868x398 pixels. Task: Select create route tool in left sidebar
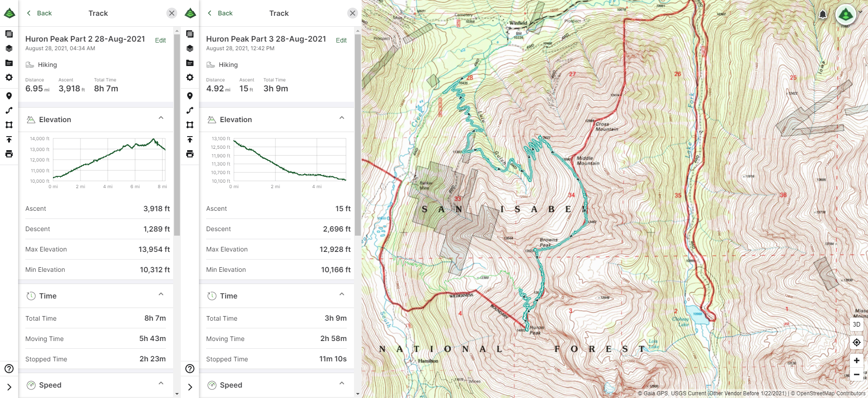coord(9,110)
